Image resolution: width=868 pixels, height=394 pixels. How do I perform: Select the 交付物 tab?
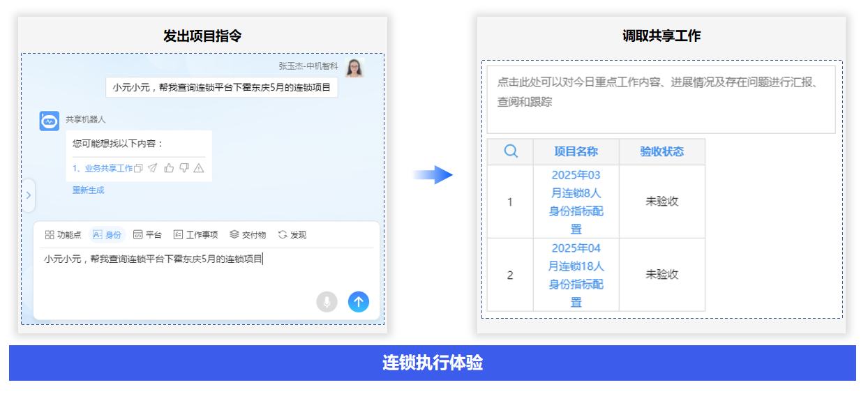[x=248, y=235]
